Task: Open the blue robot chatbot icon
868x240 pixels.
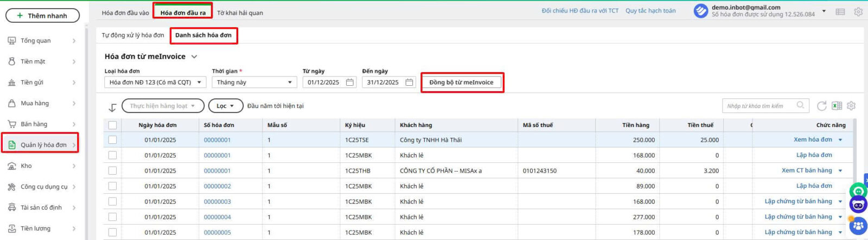Action: pyautogui.click(x=858, y=206)
